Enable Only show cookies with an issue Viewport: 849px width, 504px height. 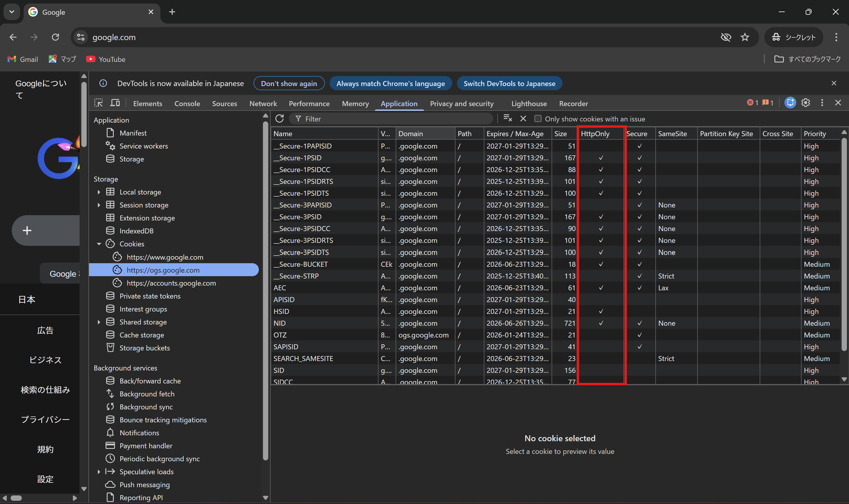538,118
